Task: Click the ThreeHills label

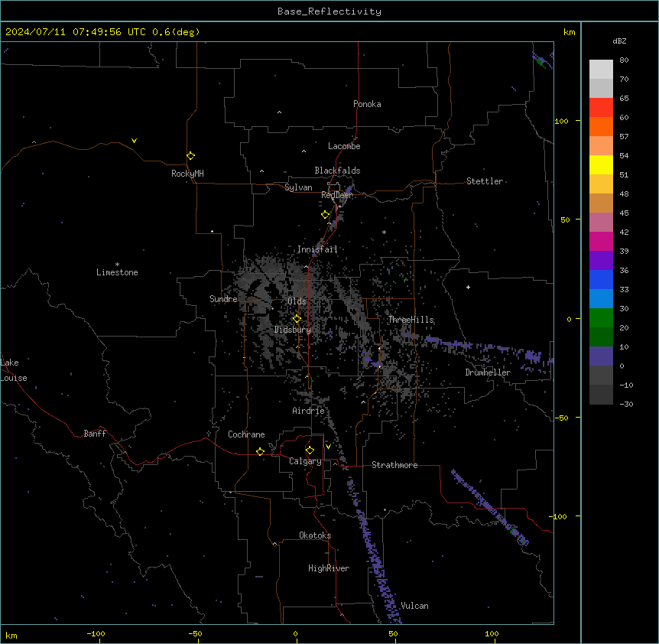Action: click(411, 320)
